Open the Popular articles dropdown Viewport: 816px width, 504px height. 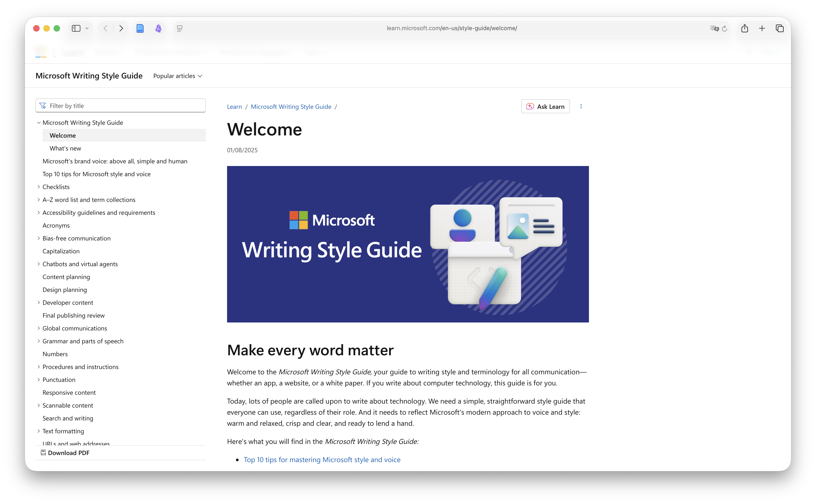click(x=177, y=76)
